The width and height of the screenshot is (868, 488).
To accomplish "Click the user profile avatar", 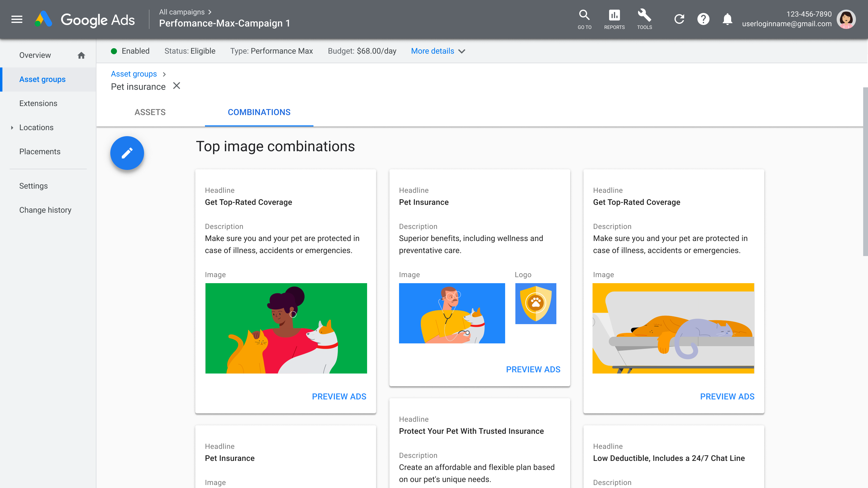I will pyautogui.click(x=846, y=19).
